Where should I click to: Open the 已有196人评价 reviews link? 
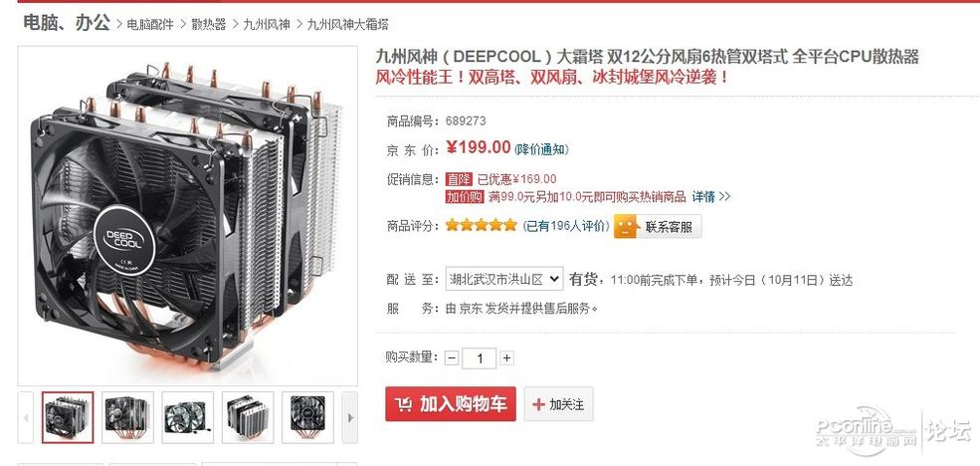[x=566, y=226]
